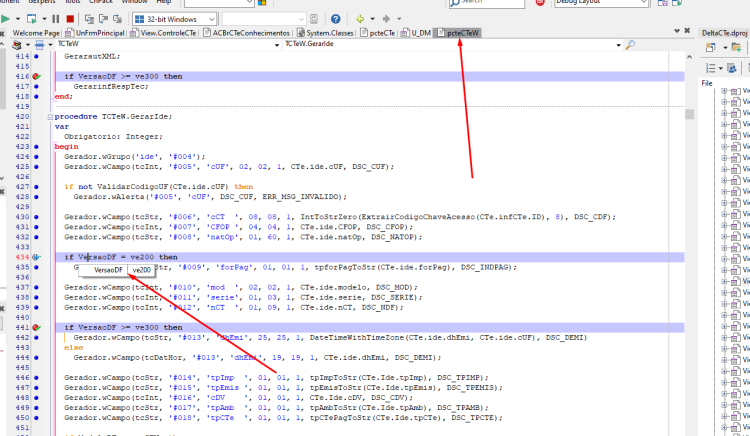The height and width of the screenshot is (436, 750).
Task: Switch to the ACBrCTeConhecimentos tab
Action: coord(247,33)
